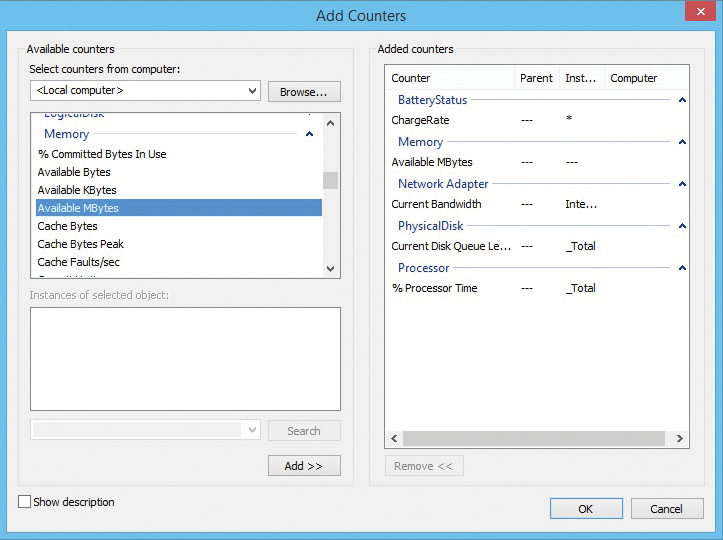Viewport: 723px width, 540px height.
Task: Select % Committed Bytes In Use counter
Action: tap(179, 154)
